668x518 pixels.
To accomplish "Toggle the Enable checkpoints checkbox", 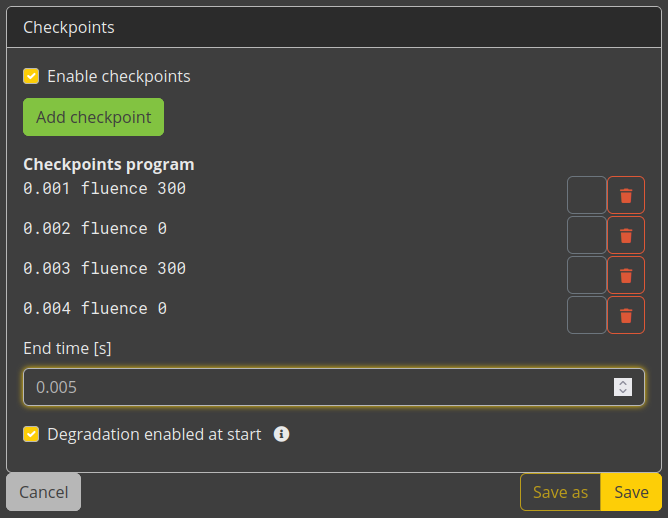I will 31,76.
